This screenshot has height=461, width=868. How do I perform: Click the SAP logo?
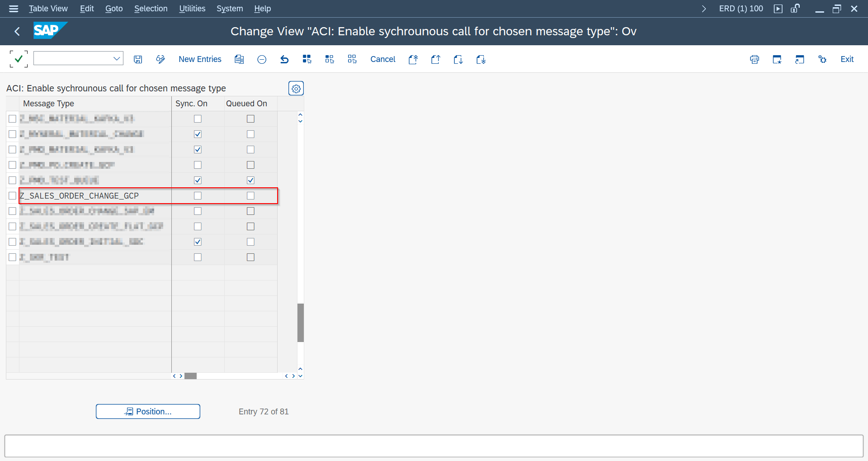[x=50, y=30]
